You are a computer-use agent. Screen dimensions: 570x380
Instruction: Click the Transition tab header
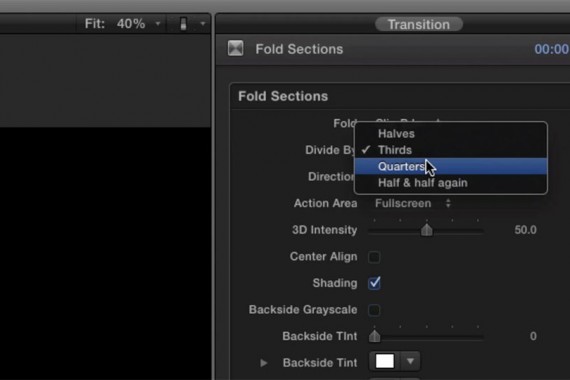click(x=419, y=24)
